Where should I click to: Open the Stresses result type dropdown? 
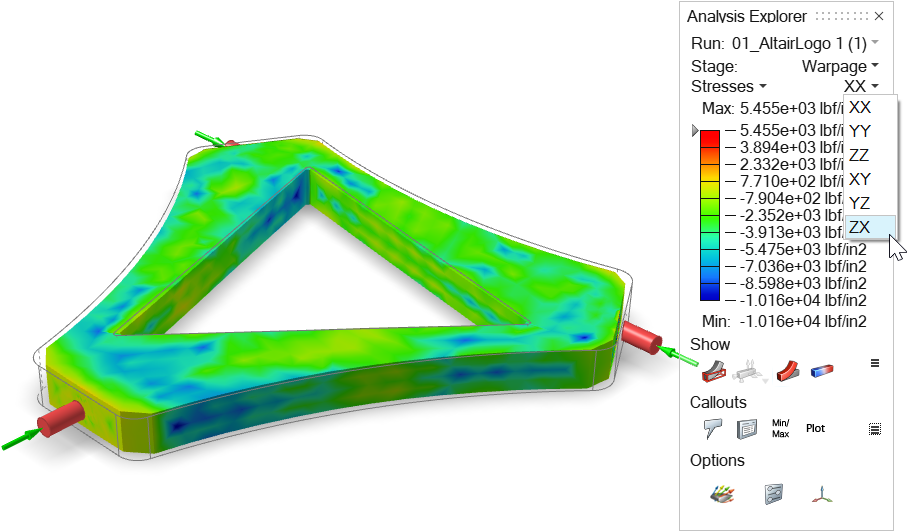click(728, 86)
